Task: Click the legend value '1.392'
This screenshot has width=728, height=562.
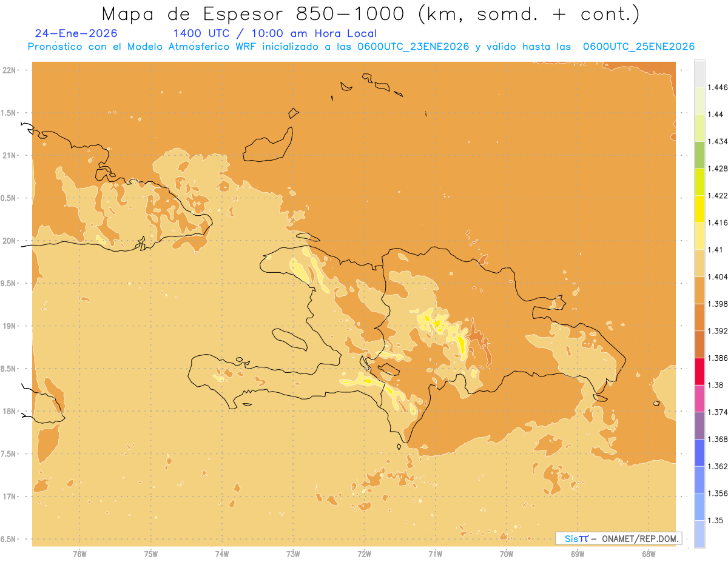Action: pos(717,331)
